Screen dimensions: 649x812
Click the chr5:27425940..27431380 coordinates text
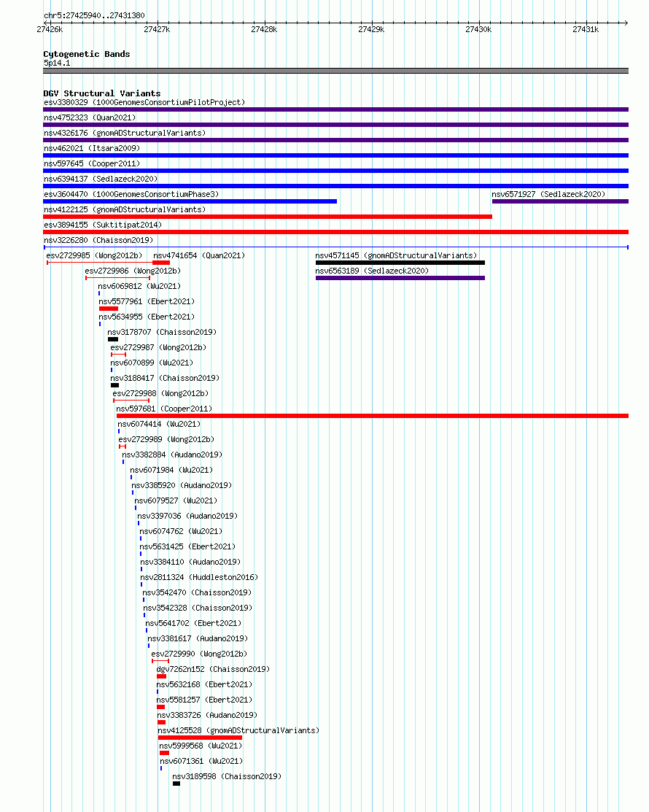(94, 15)
